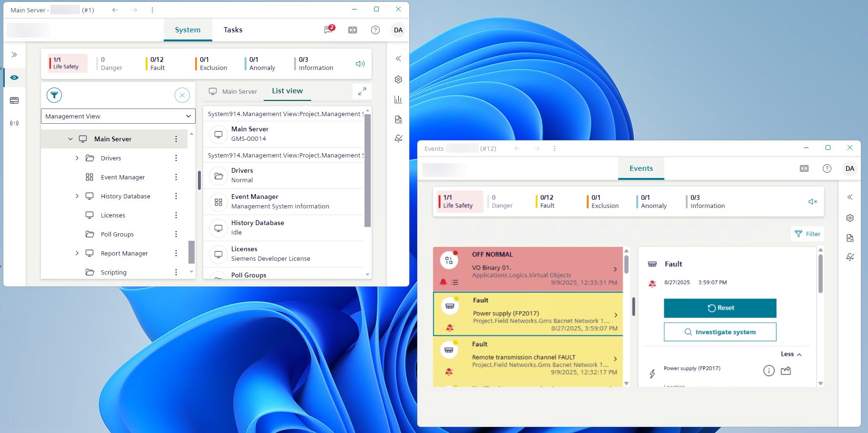Open the chart icon in Main Server sidebar

(398, 99)
